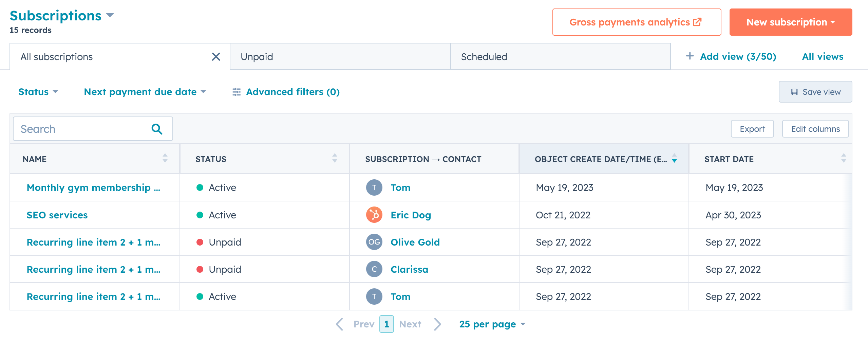Open the Subscriptions title dropdown

click(x=111, y=15)
